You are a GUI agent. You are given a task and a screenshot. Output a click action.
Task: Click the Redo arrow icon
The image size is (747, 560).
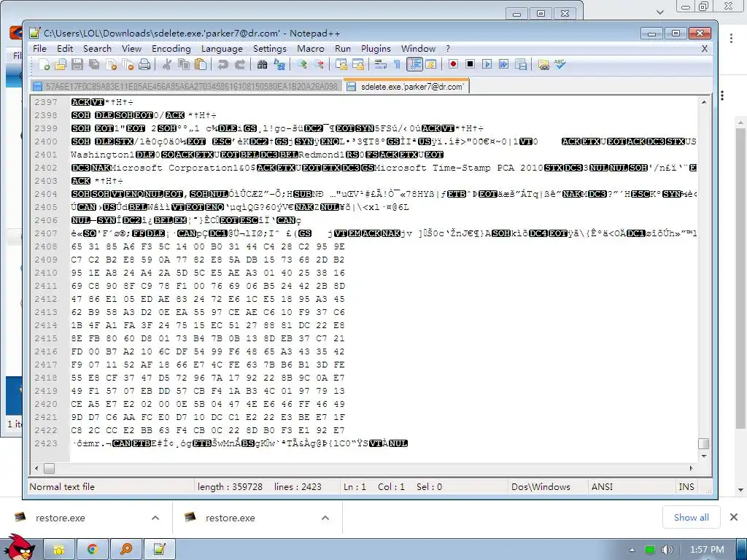point(239,64)
